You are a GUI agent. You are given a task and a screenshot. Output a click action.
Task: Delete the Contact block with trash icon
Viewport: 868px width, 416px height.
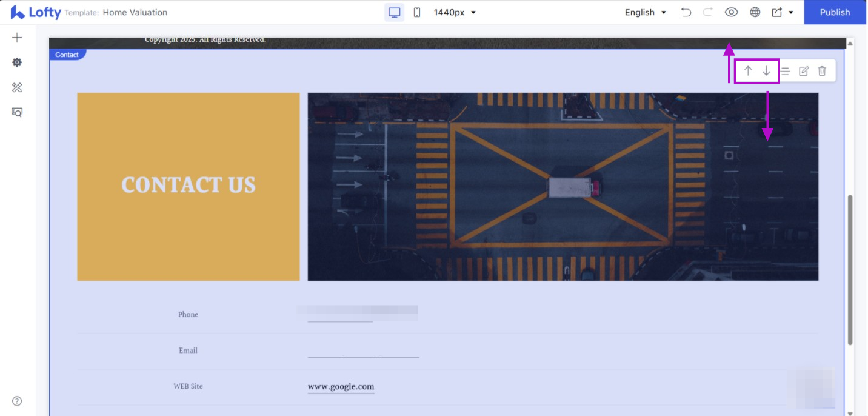tap(822, 71)
